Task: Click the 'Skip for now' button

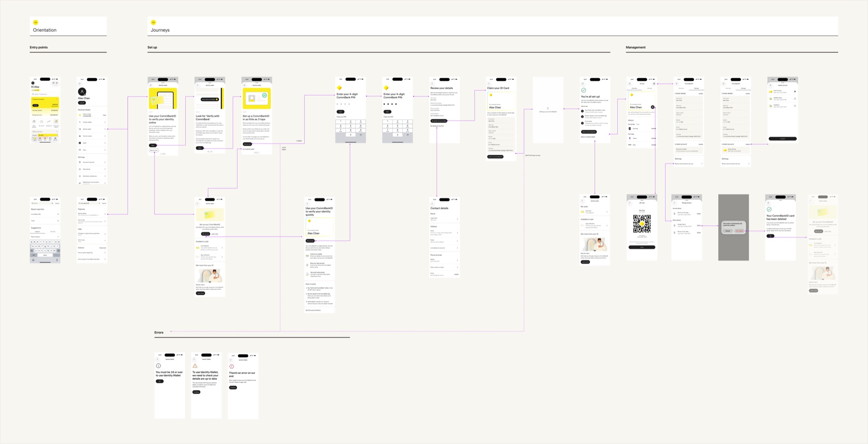Action: [x=154, y=150]
